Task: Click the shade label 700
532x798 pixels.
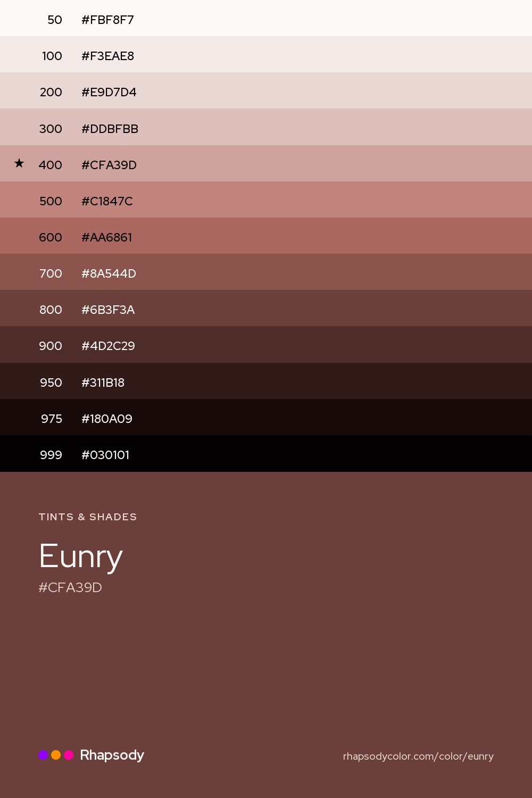Action: [51, 273]
